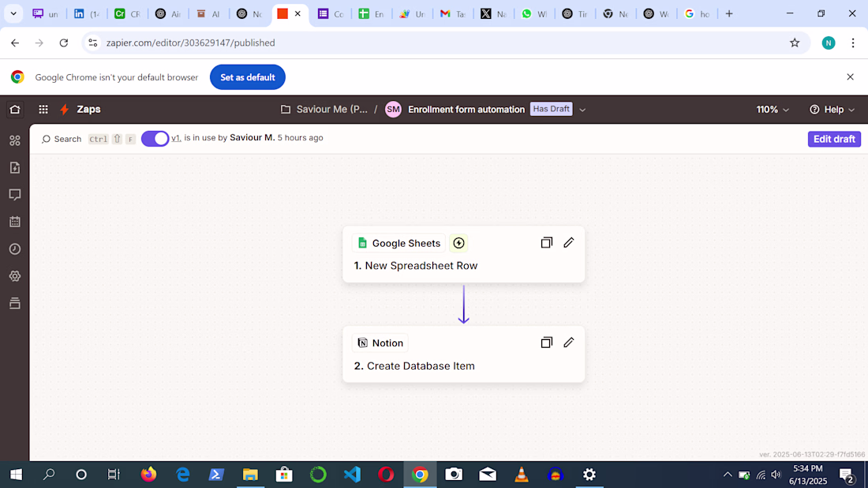Open the apps grid menu
This screenshot has width=868, height=488.
click(43, 110)
